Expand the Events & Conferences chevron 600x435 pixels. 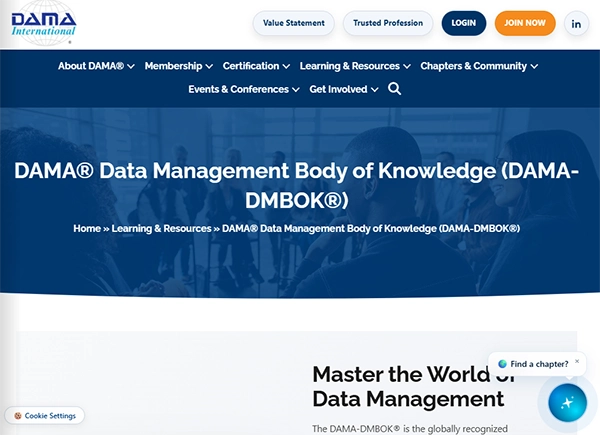coord(296,90)
